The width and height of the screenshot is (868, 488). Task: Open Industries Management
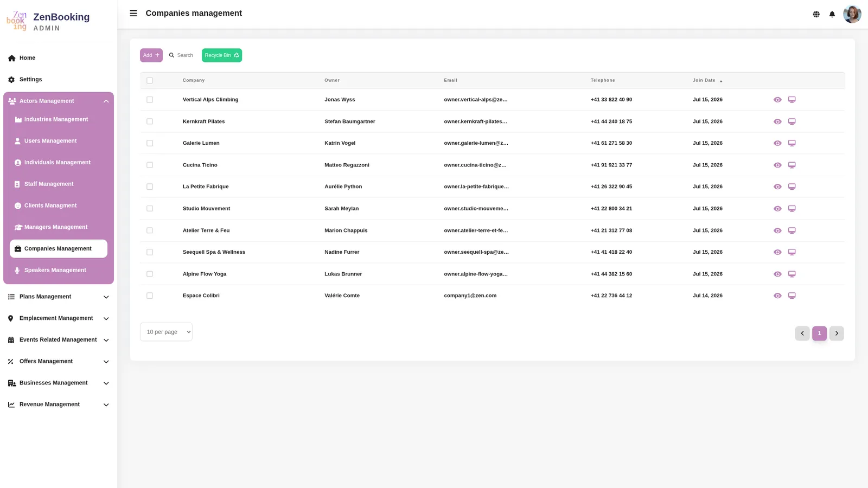pyautogui.click(x=59, y=119)
